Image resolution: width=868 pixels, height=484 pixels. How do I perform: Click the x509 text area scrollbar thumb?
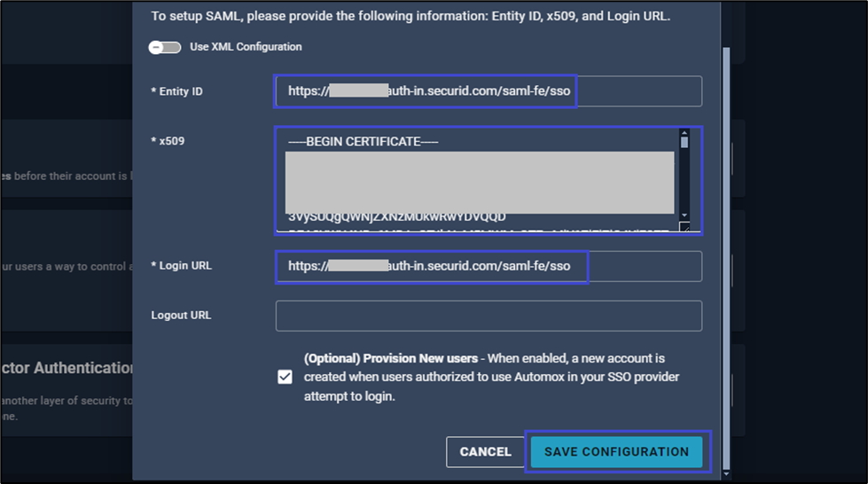click(x=684, y=142)
